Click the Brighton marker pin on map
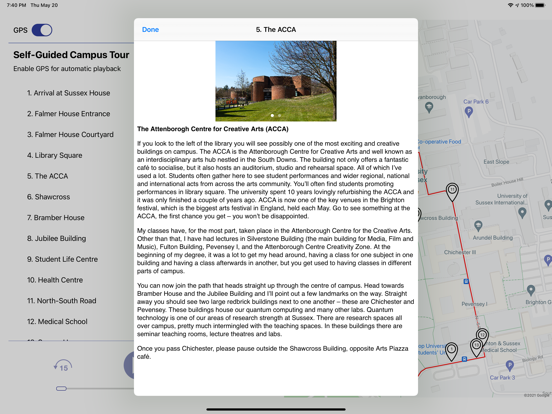552x414 pixels. (531, 290)
